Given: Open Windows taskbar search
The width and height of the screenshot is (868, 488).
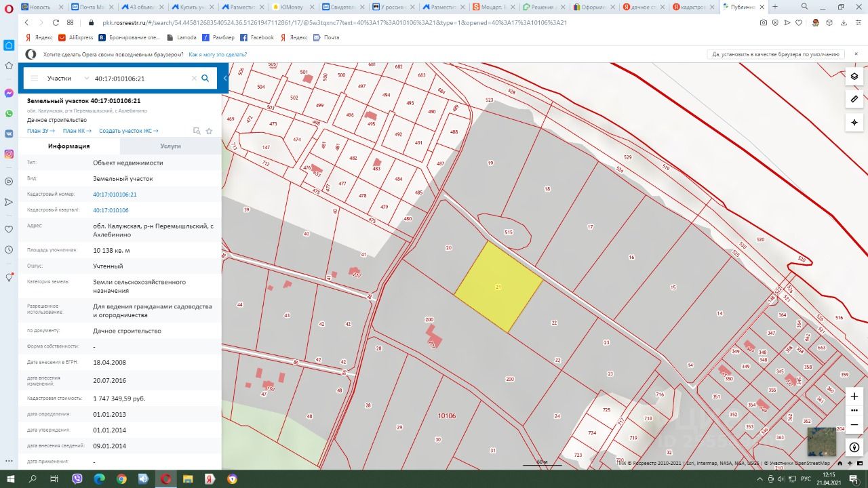Looking at the screenshot, I should click(x=33, y=479).
